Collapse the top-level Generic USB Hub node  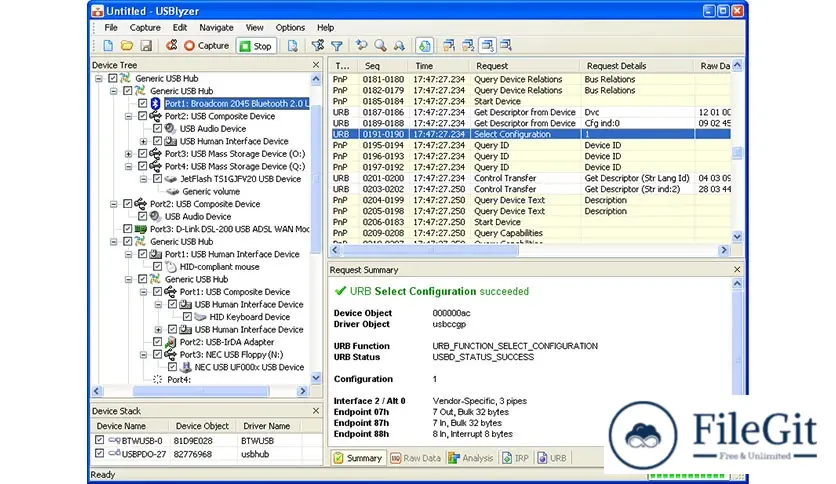click(99, 78)
